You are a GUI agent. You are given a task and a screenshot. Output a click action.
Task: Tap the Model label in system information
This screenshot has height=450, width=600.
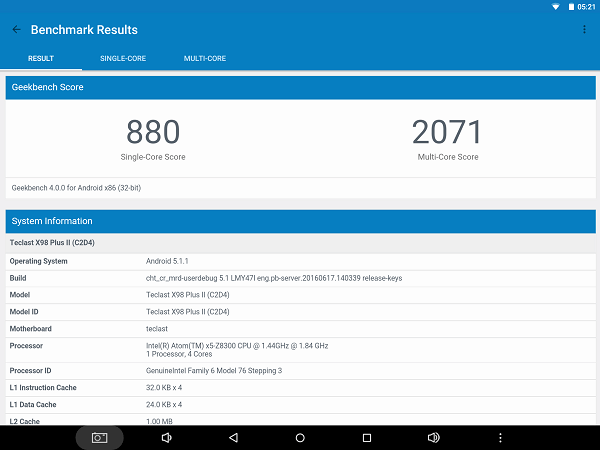[20, 295]
